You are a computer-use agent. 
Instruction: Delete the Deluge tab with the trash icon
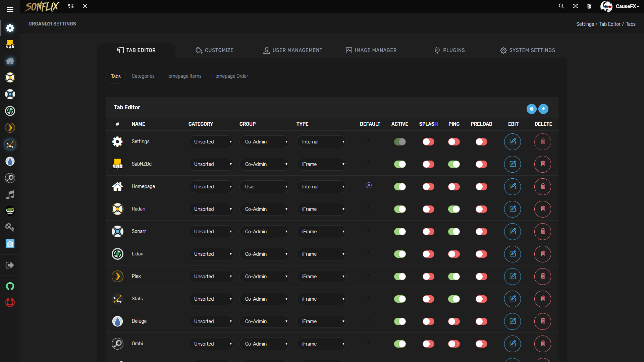click(543, 321)
